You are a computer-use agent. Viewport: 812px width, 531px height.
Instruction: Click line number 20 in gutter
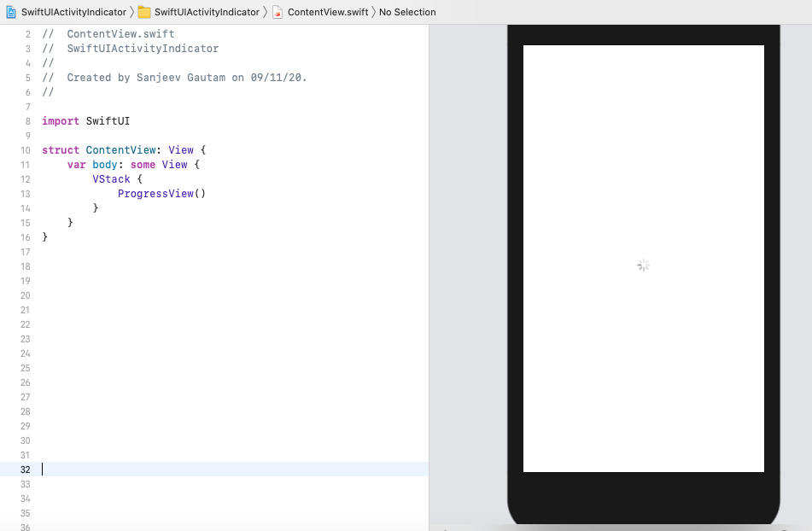click(26, 295)
